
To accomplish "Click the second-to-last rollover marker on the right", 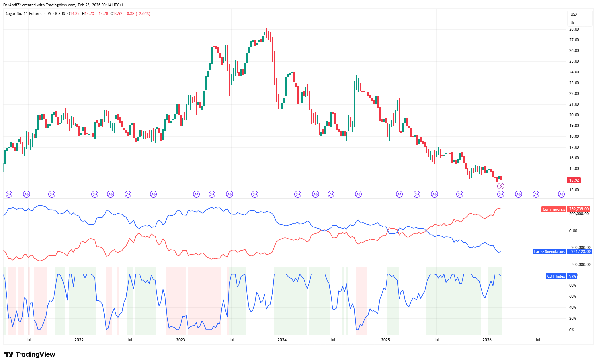I will click(536, 194).
